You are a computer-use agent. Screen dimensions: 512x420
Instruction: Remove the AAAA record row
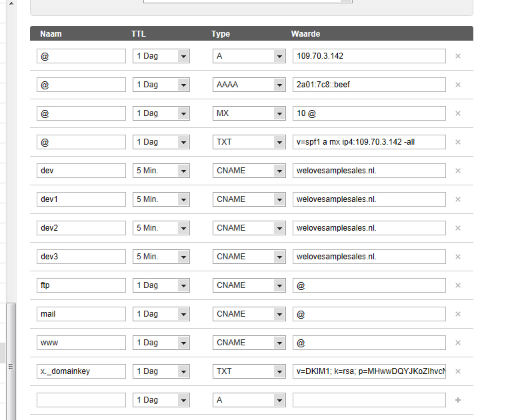[x=458, y=85]
